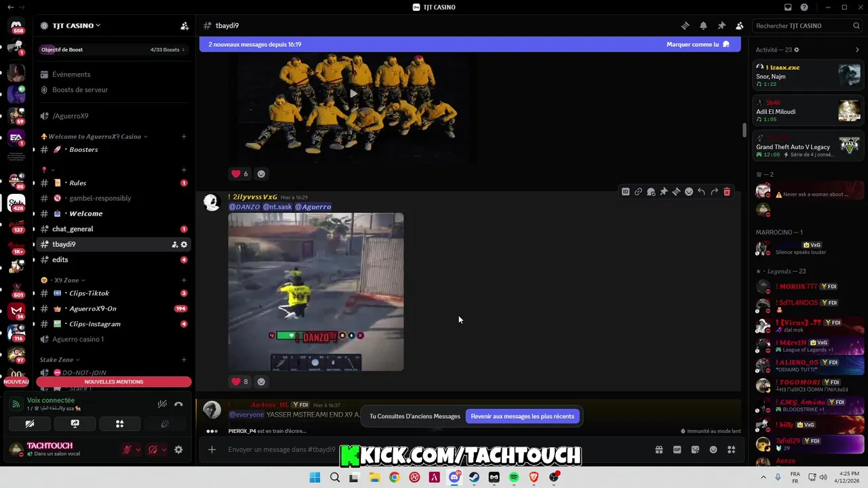Open user settings gear

(x=178, y=449)
